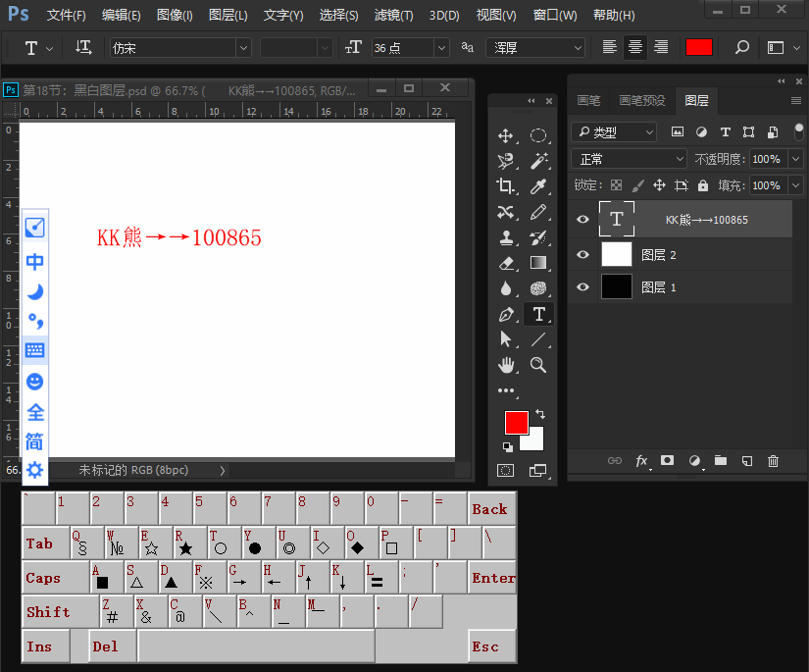The width and height of the screenshot is (809, 672).
Task: Select the Crop tool
Action: (x=506, y=186)
